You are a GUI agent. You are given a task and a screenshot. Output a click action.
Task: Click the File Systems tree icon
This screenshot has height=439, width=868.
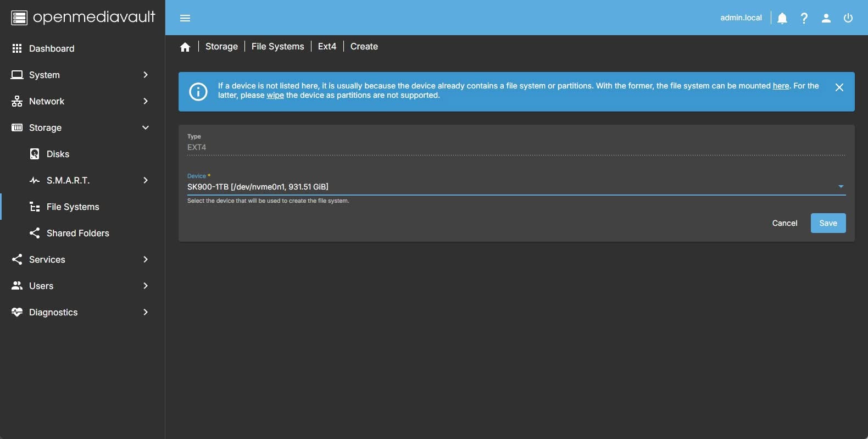pos(35,207)
